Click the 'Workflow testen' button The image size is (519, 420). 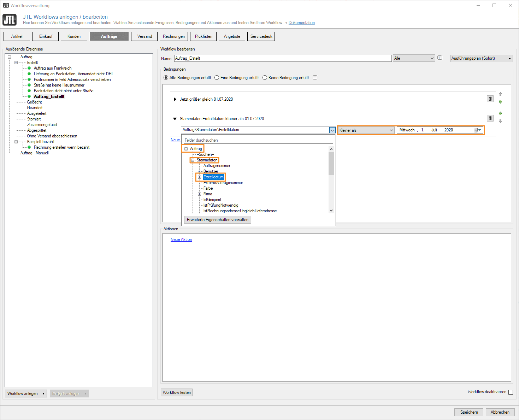click(177, 392)
